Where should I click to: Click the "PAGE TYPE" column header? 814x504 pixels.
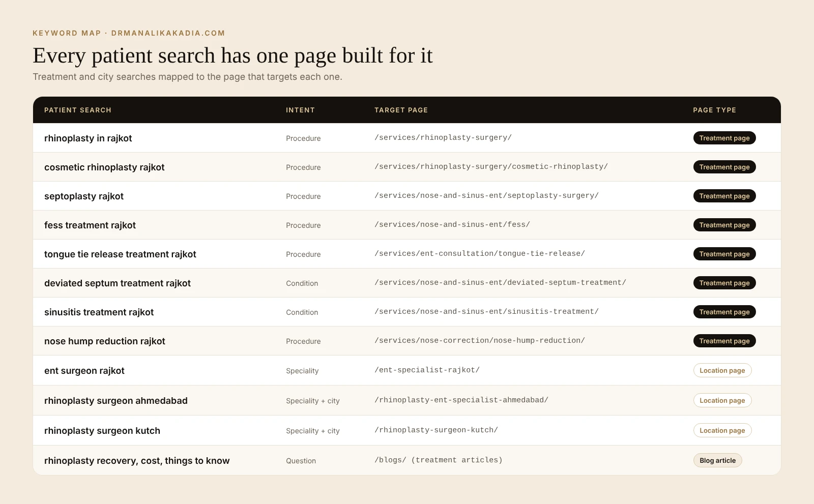coord(714,110)
